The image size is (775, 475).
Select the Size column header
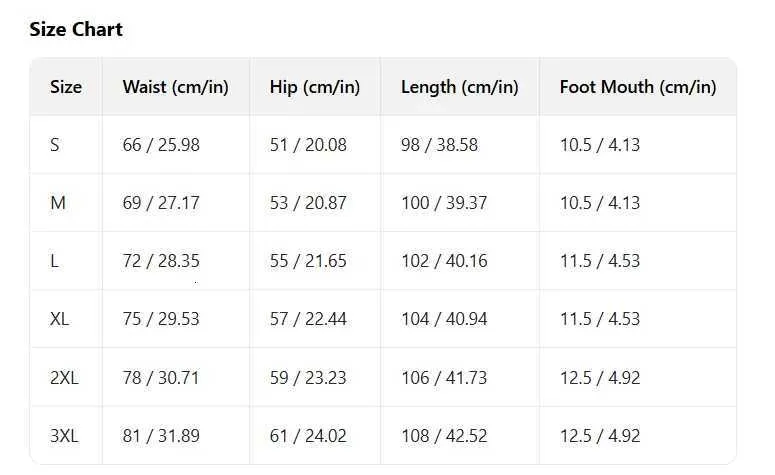[66, 87]
